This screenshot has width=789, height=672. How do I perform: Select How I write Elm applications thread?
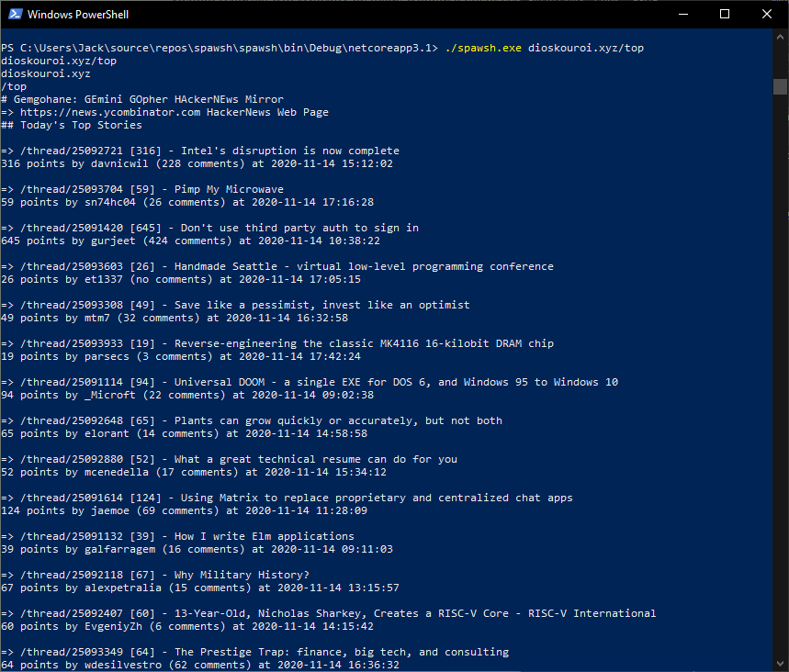(177, 536)
